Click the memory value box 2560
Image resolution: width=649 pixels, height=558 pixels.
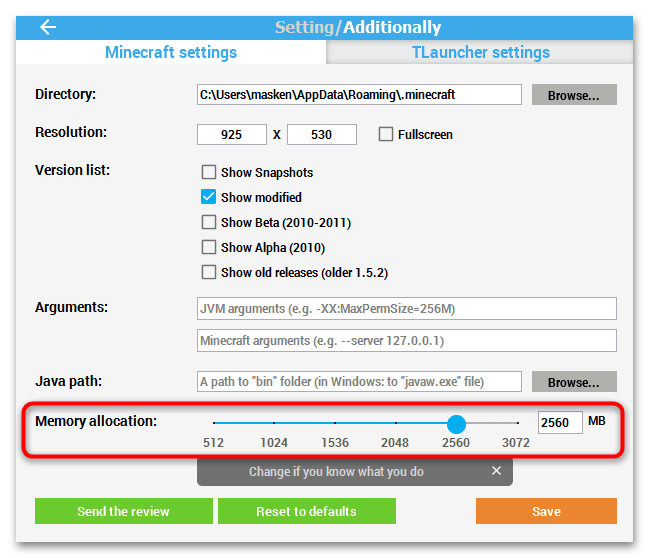pyautogui.click(x=560, y=422)
